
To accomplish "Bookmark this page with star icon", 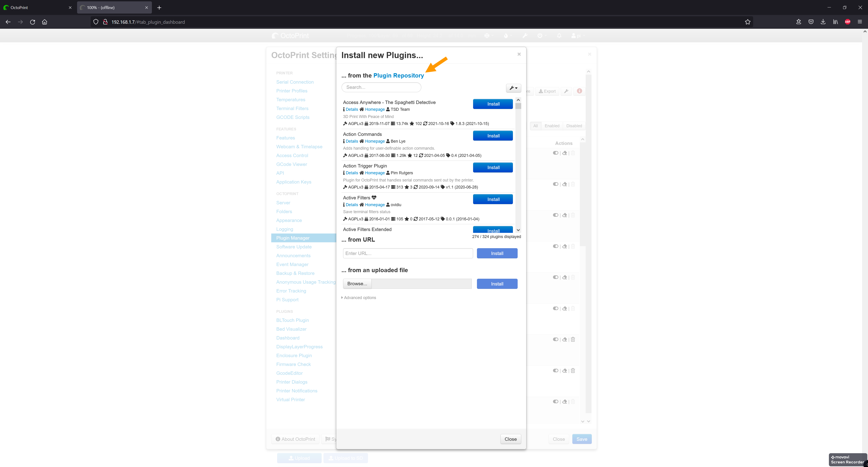I will coord(747,22).
